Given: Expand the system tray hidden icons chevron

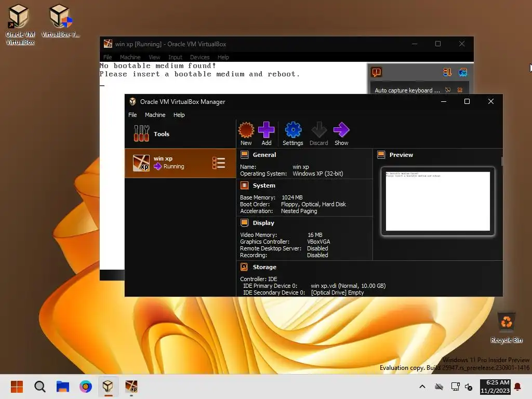Looking at the screenshot, I should coord(422,387).
